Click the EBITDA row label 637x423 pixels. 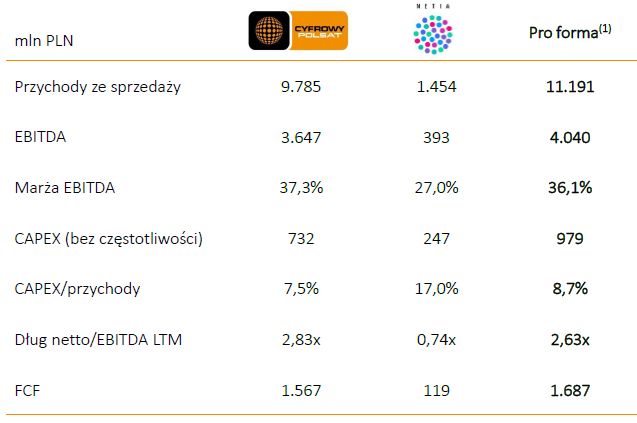coord(39,137)
